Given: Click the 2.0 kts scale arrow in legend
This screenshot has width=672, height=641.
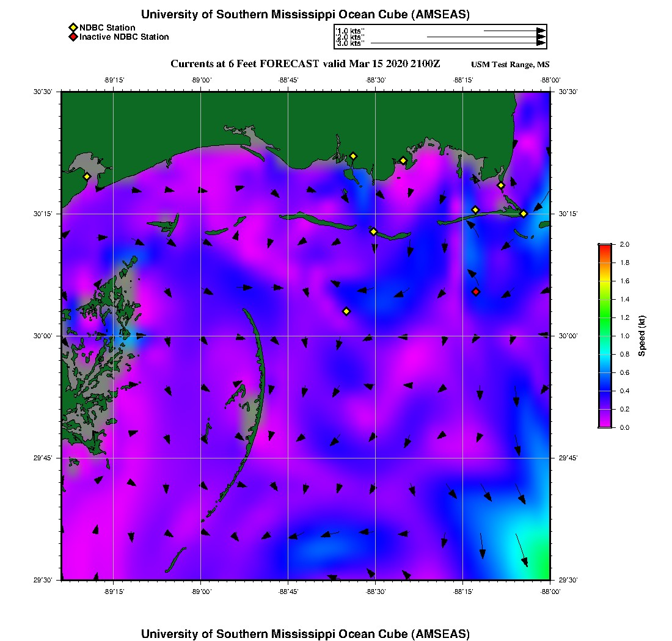Looking at the screenshot, I should [486, 37].
